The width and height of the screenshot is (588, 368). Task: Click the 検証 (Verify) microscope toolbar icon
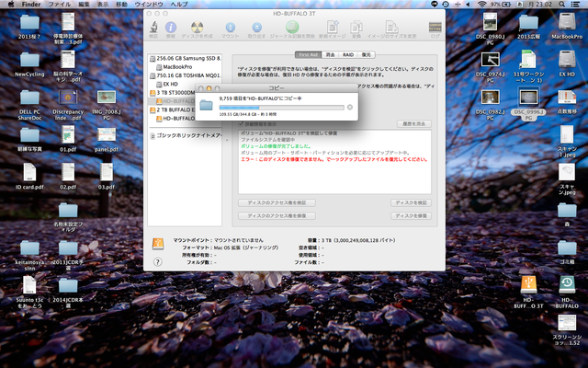coord(153,28)
